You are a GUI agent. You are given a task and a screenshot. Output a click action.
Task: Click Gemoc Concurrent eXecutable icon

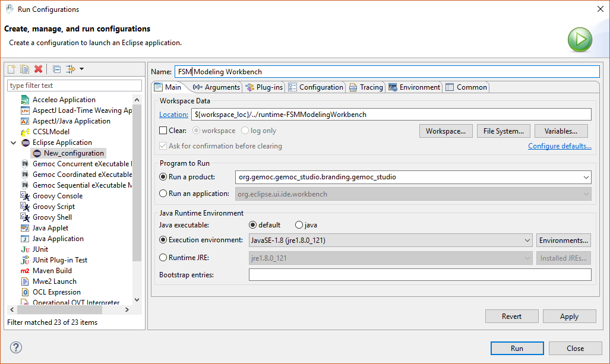(x=25, y=164)
